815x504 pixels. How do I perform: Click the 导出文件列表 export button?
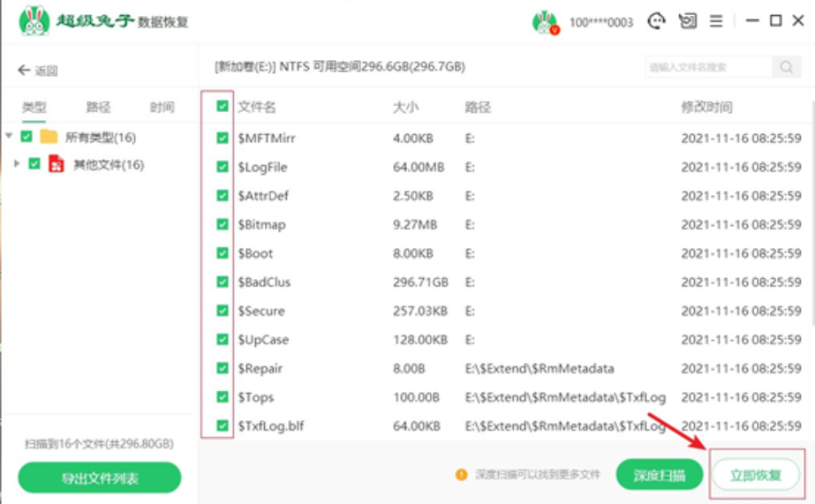point(99,478)
